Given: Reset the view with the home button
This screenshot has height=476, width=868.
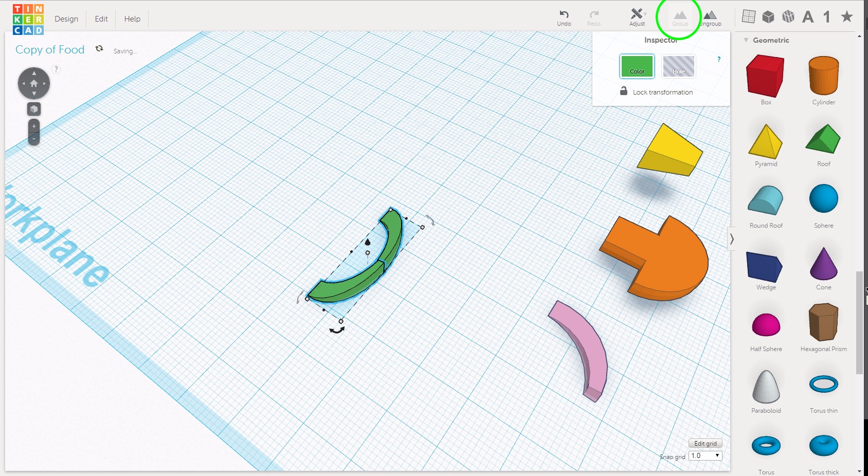Looking at the screenshot, I should [34, 83].
